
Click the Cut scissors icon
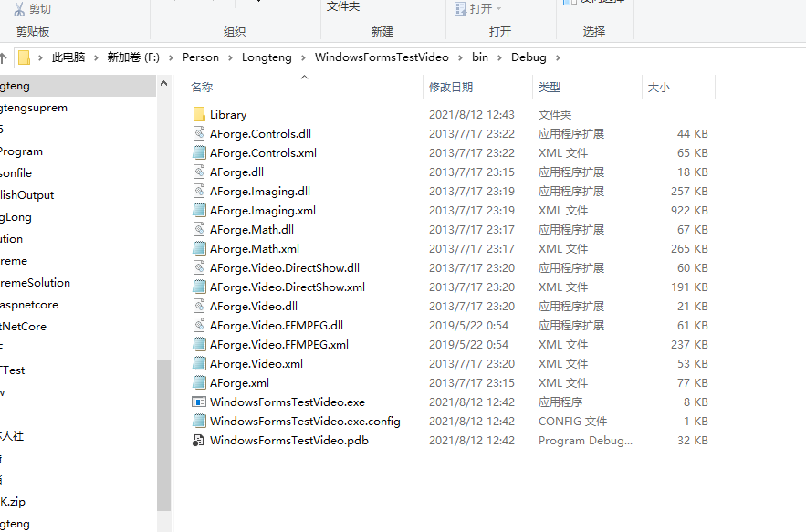point(19,9)
